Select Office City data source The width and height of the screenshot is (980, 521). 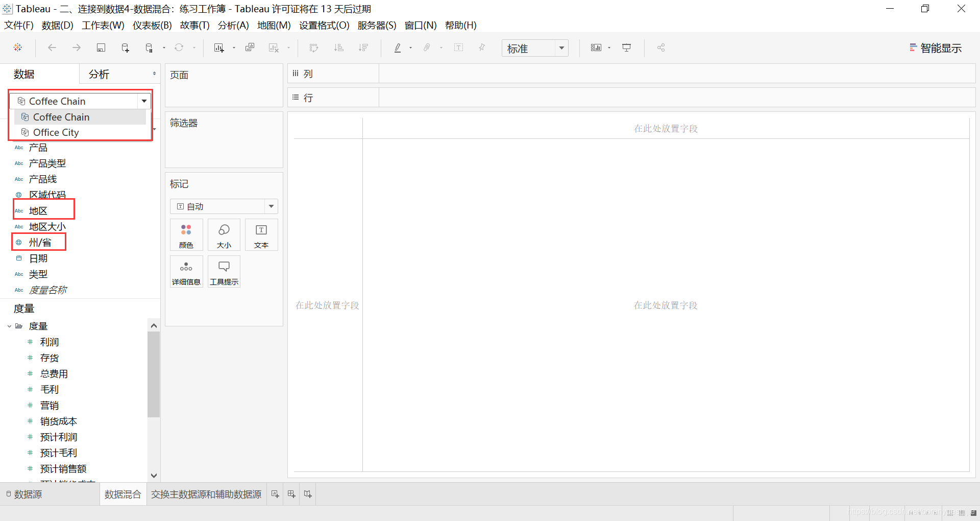(81, 132)
